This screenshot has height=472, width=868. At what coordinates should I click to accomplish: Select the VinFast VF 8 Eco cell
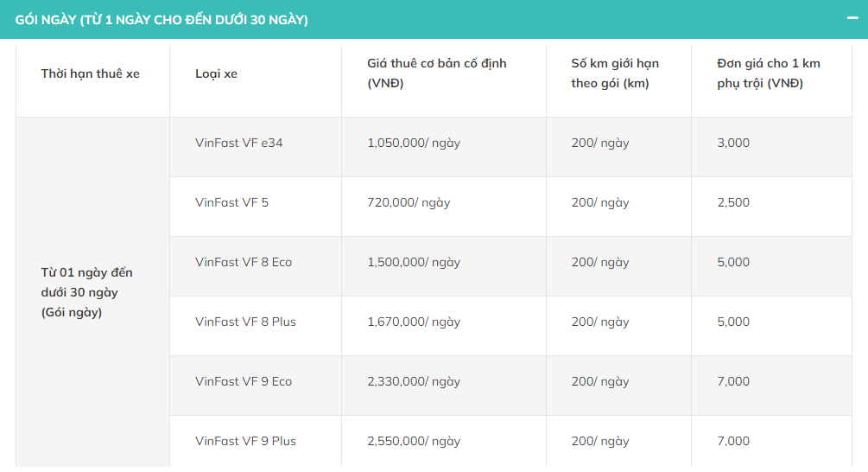(x=244, y=262)
